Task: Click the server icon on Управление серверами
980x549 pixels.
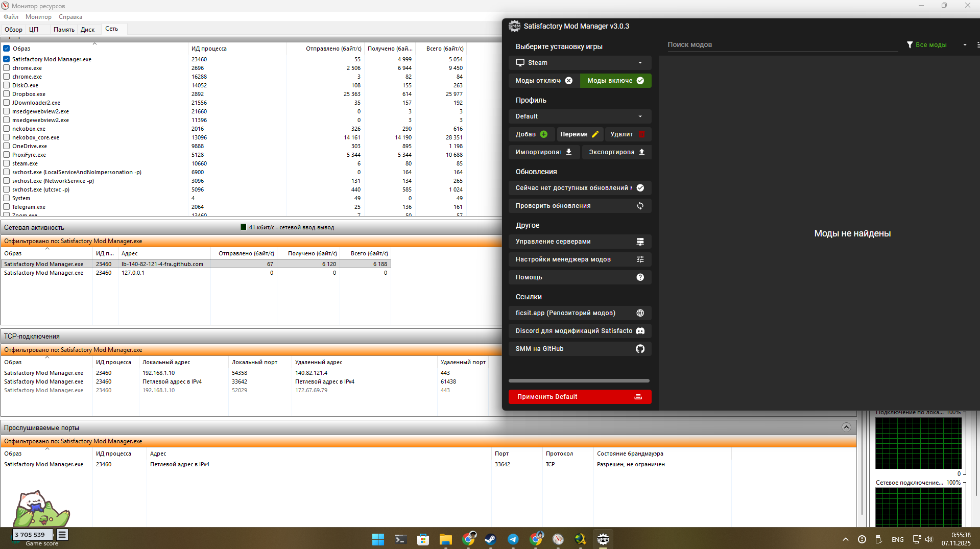Action: (x=640, y=242)
